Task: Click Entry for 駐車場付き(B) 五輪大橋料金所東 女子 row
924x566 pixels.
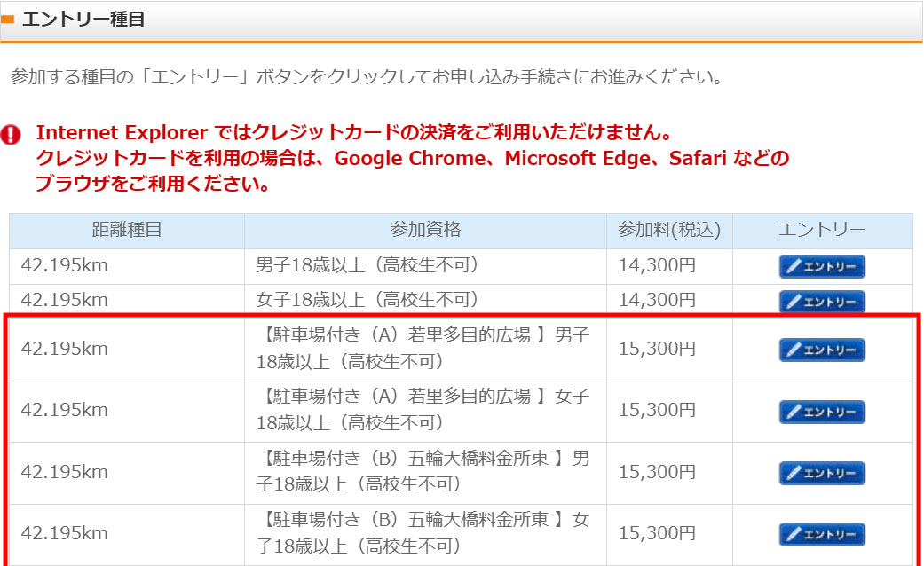Action: coord(822,534)
